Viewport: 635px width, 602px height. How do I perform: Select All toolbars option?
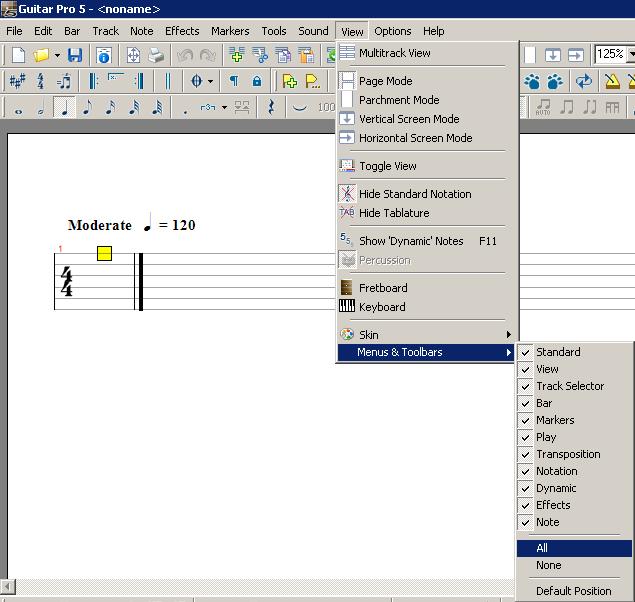(x=574, y=548)
